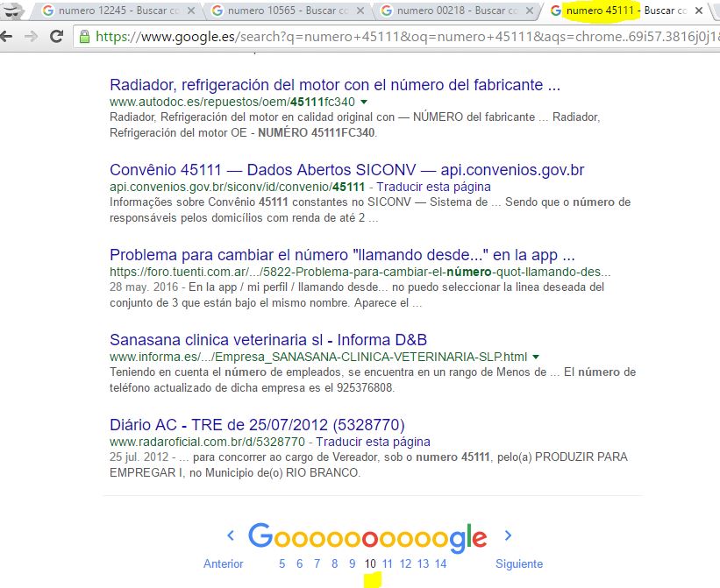
Task: Go to Siguiente results page
Action: [519, 563]
